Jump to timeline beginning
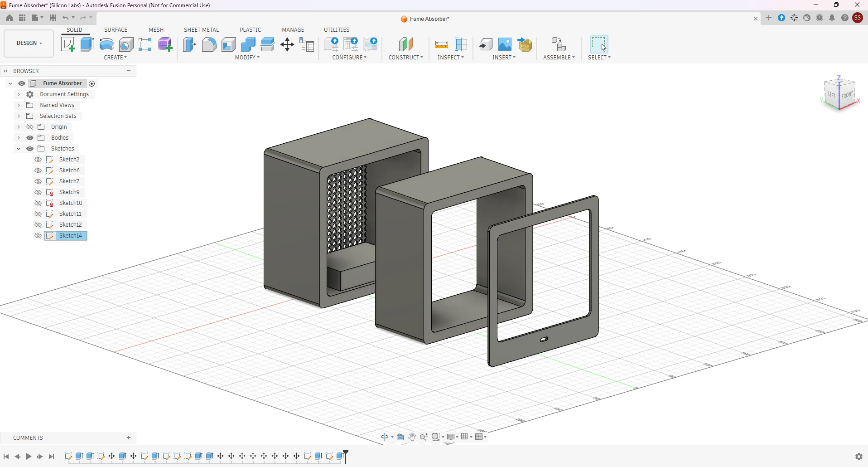 point(6,457)
